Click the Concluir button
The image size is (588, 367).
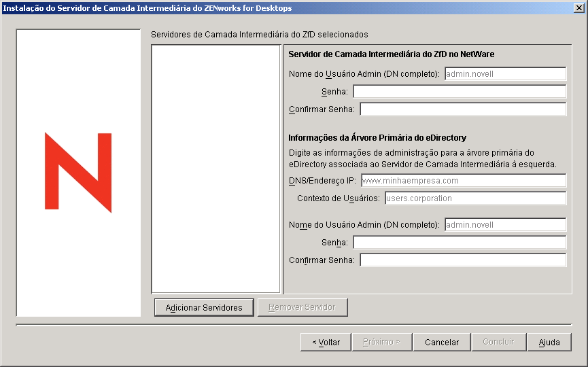(x=498, y=342)
